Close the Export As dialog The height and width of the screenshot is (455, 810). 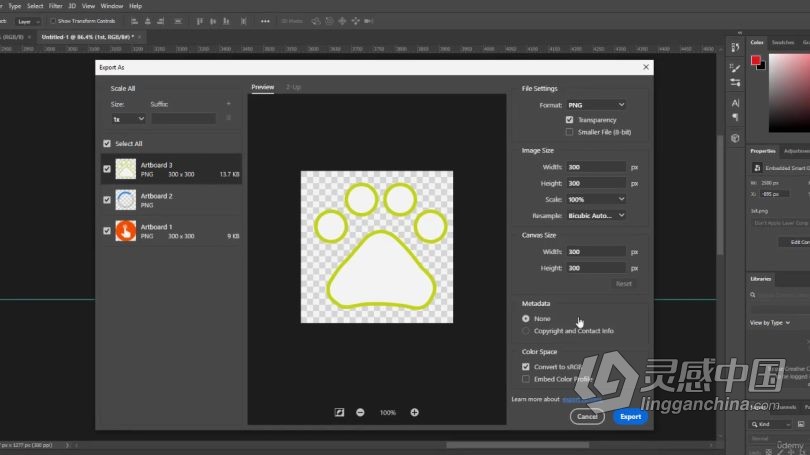(x=646, y=67)
